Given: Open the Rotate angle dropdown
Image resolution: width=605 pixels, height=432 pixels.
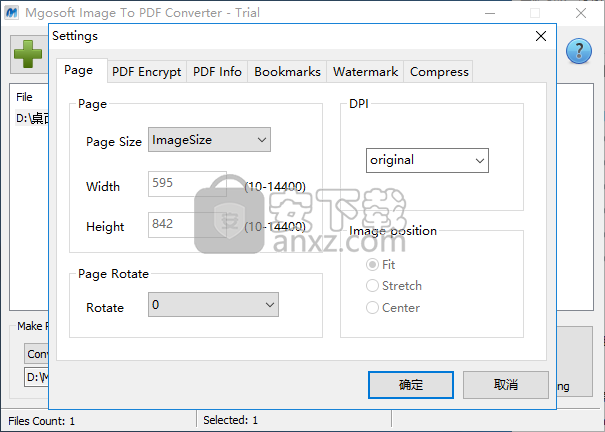Looking at the screenshot, I should pos(213,304).
